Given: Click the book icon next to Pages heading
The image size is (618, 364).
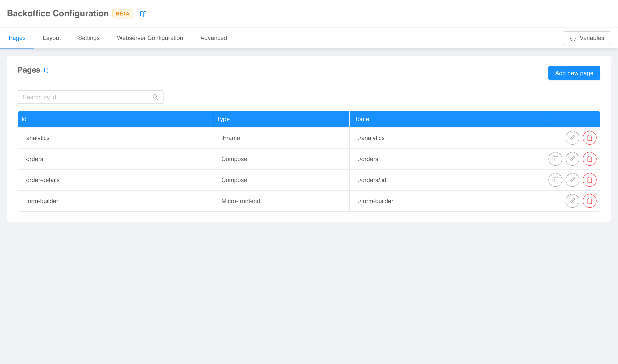Looking at the screenshot, I should tap(47, 70).
